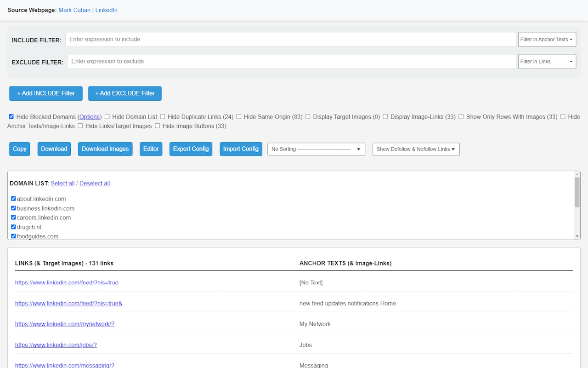Check Hide Links/Target Images checkbox
588x368 pixels.
coord(80,126)
